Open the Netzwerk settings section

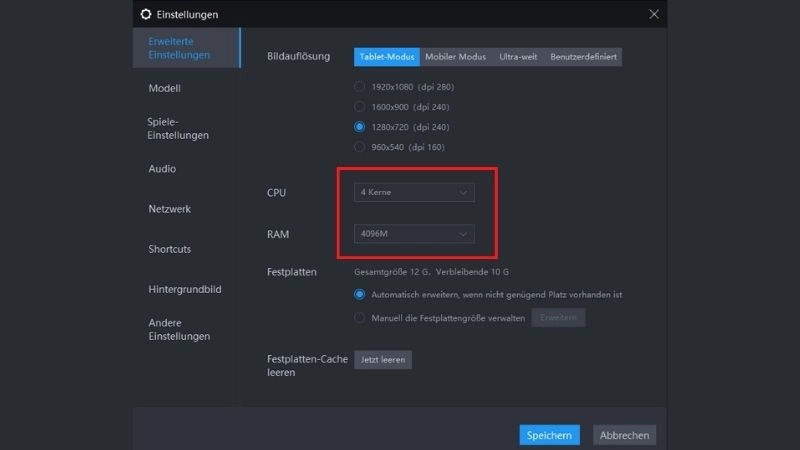[x=169, y=209]
